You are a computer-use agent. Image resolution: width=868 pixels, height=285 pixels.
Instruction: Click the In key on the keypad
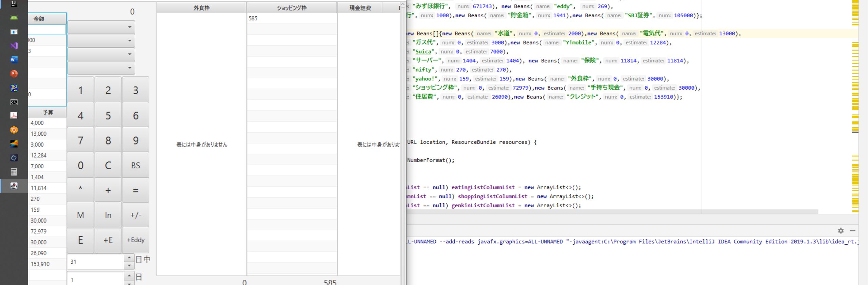[108, 215]
